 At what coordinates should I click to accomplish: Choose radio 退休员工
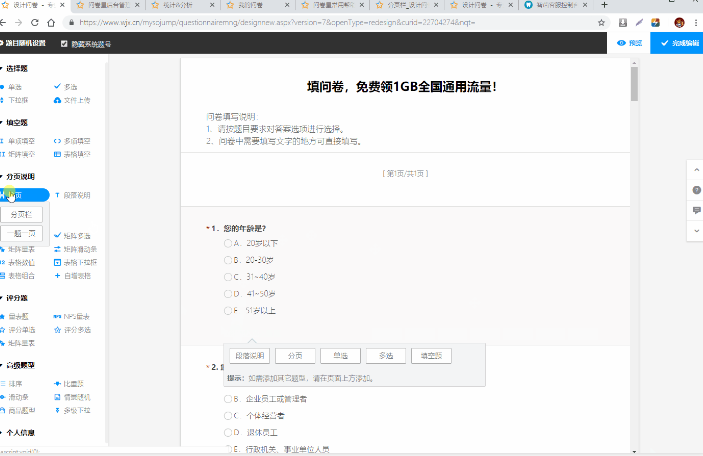pyautogui.click(x=228, y=433)
